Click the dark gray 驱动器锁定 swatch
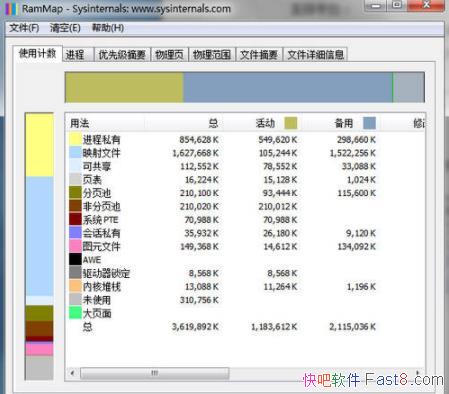The width and height of the screenshot is (449, 394). coord(75,272)
